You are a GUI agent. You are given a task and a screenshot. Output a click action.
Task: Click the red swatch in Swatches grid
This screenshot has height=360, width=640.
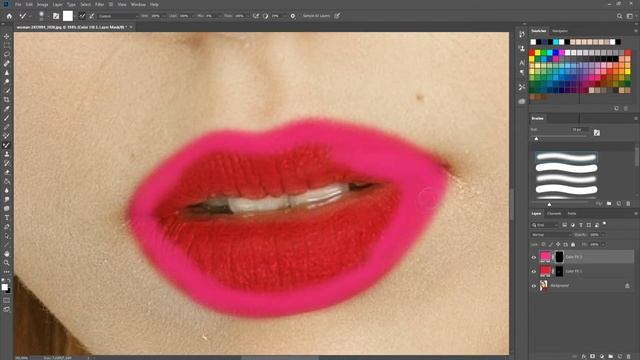[532, 53]
